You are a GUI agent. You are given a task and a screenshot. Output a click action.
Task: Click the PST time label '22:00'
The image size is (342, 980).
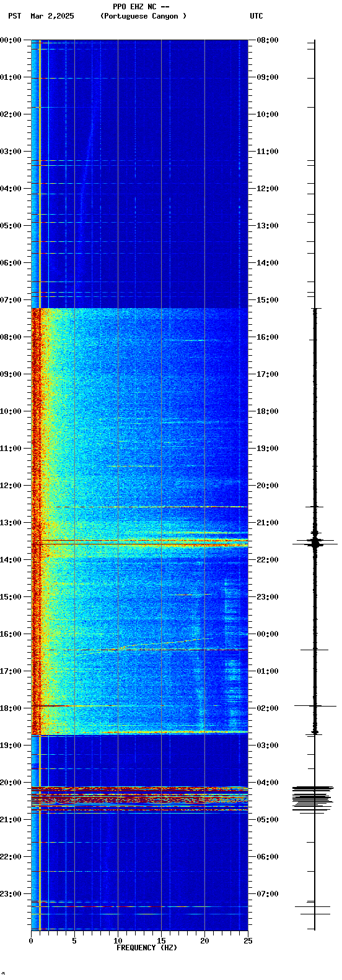(x=11, y=857)
